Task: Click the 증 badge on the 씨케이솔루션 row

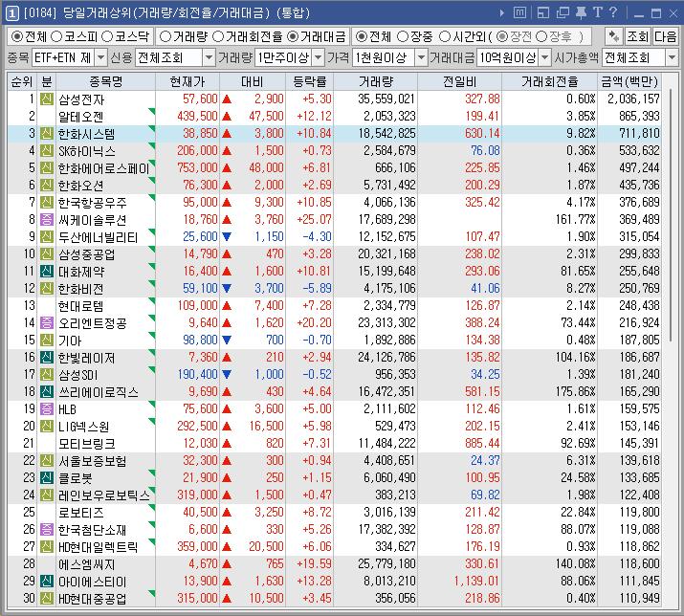Action: click(47, 219)
